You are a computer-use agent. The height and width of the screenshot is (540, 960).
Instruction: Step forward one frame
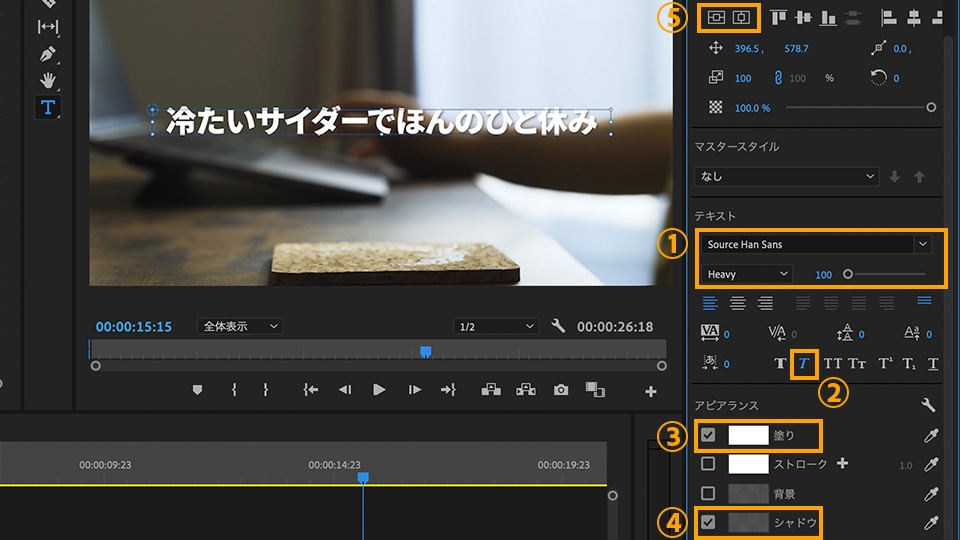pyautogui.click(x=414, y=389)
